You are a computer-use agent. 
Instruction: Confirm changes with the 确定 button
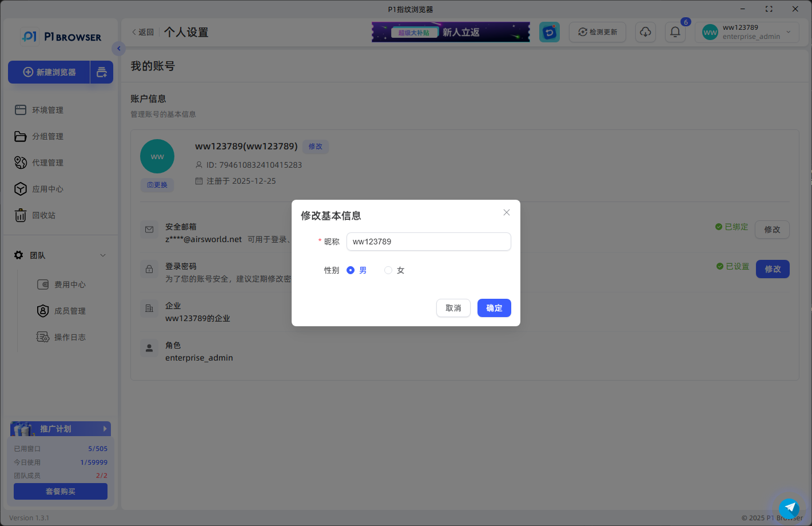point(494,308)
